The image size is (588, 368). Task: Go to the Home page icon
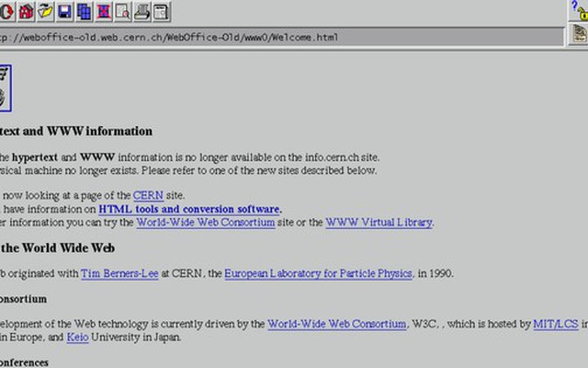[26, 12]
